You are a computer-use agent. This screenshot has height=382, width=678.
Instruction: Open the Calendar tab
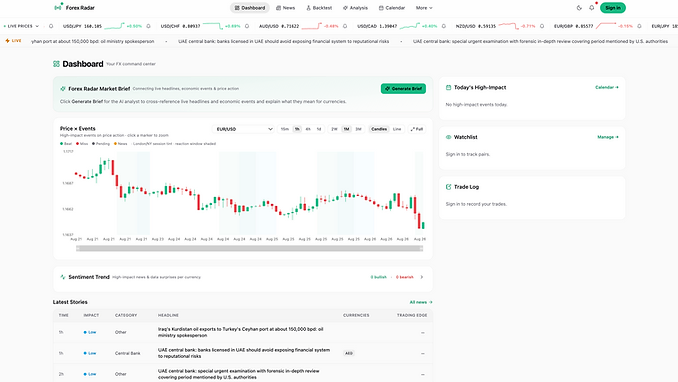point(392,8)
